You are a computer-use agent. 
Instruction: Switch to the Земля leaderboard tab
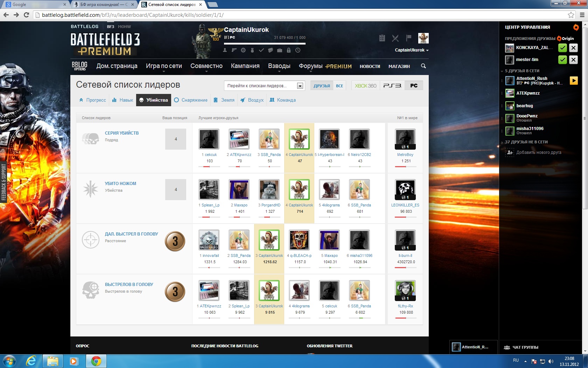pyautogui.click(x=224, y=100)
